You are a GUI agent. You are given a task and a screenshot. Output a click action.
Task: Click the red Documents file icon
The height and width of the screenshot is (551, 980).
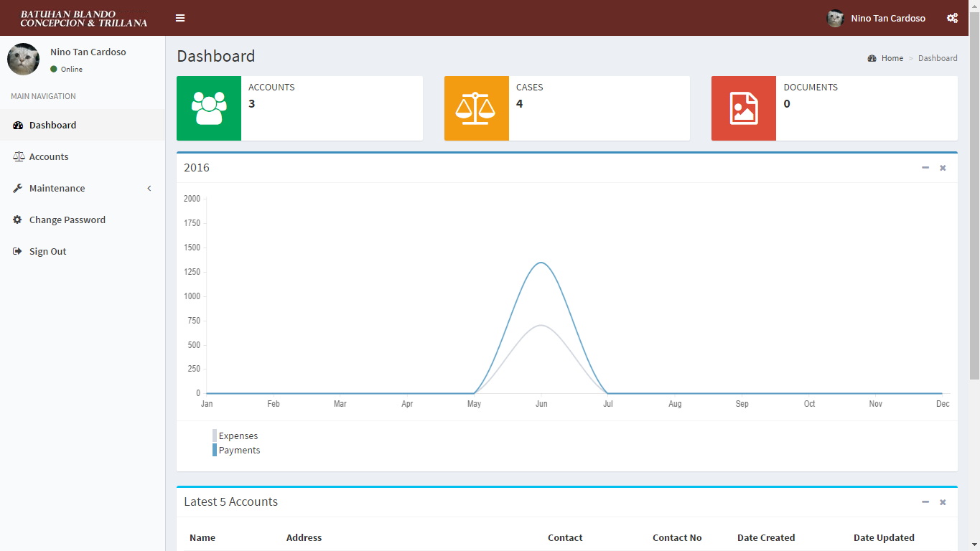tap(744, 108)
